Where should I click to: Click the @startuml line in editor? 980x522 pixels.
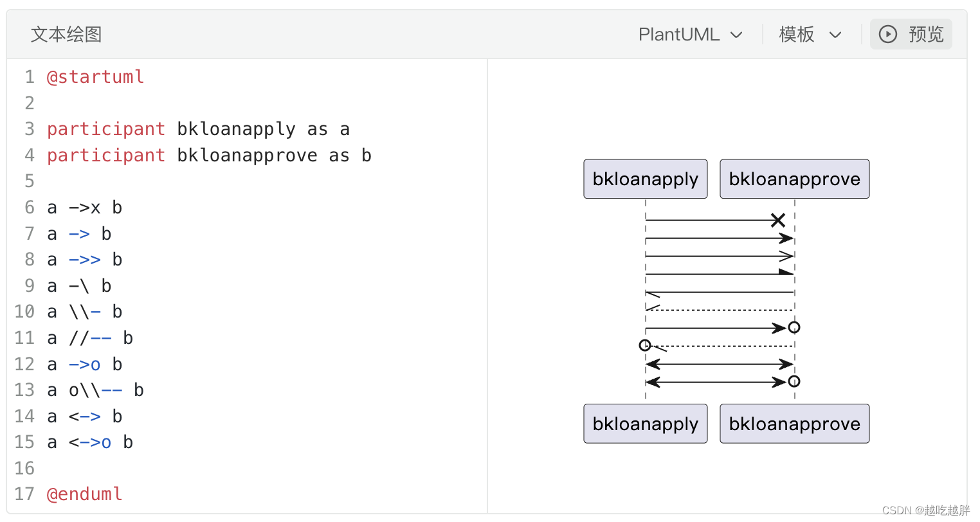95,77
